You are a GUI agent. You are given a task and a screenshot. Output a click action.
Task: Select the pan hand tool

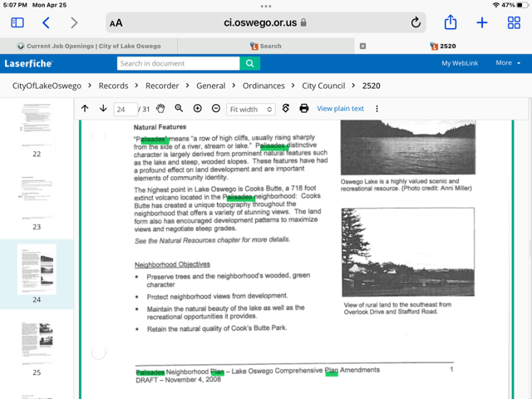(x=160, y=109)
